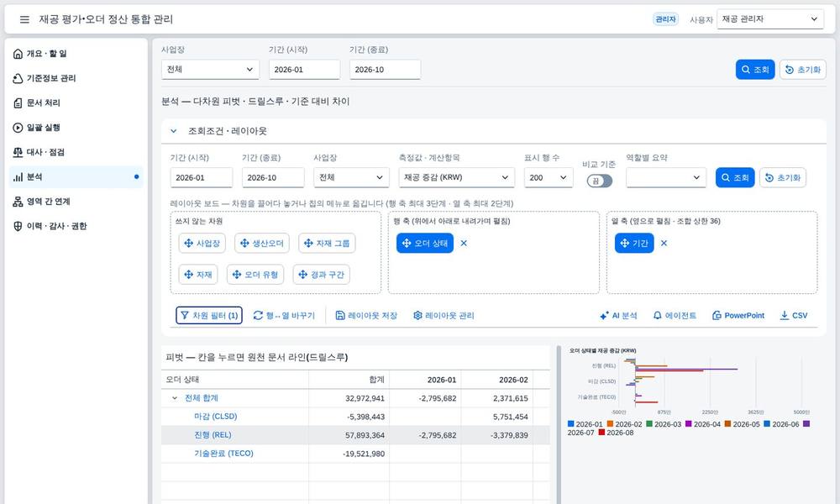Select the 자재 dimension chip

(x=198, y=275)
